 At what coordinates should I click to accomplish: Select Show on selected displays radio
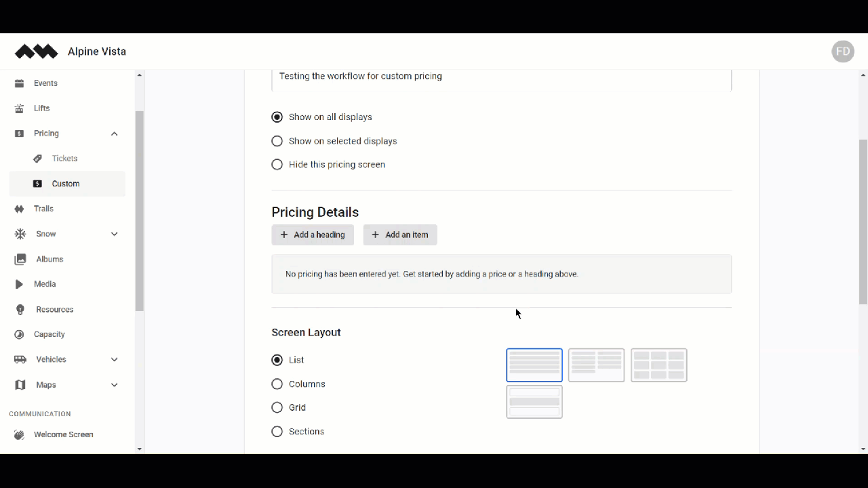pyautogui.click(x=277, y=141)
